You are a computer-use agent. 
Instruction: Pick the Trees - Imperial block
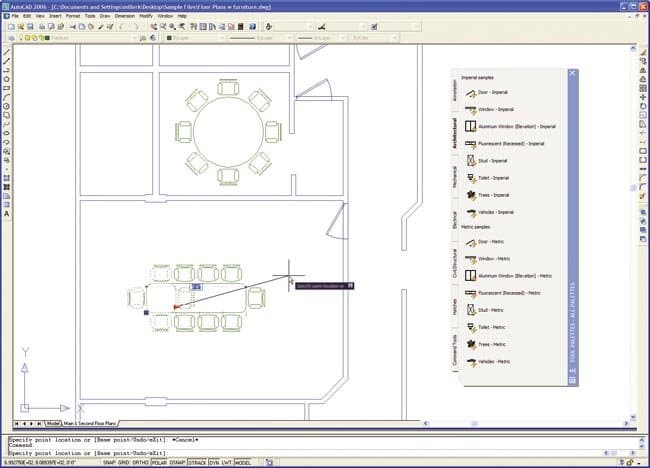click(488, 195)
